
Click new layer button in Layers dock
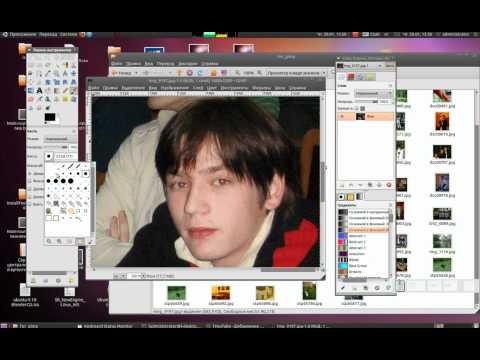tap(342, 185)
